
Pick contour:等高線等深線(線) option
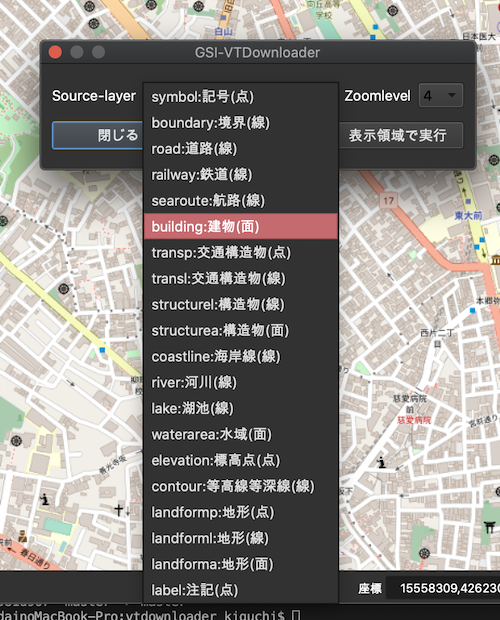click(241, 486)
